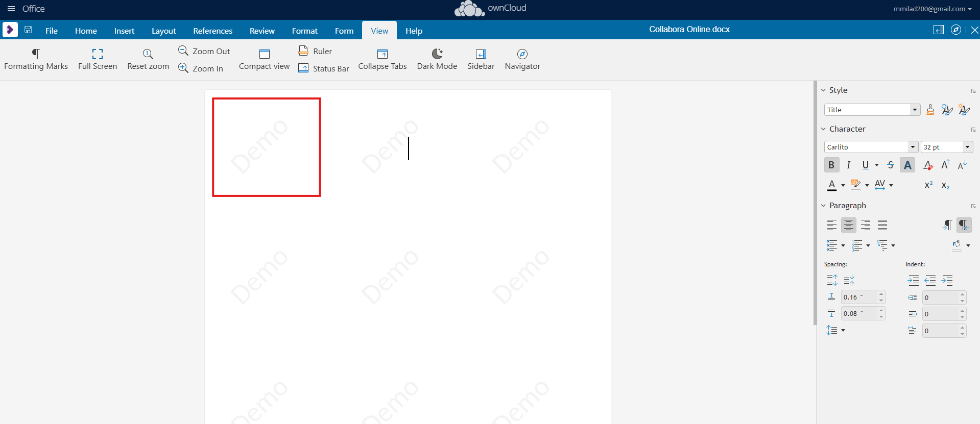Open the font color picker arrow

[x=843, y=186]
